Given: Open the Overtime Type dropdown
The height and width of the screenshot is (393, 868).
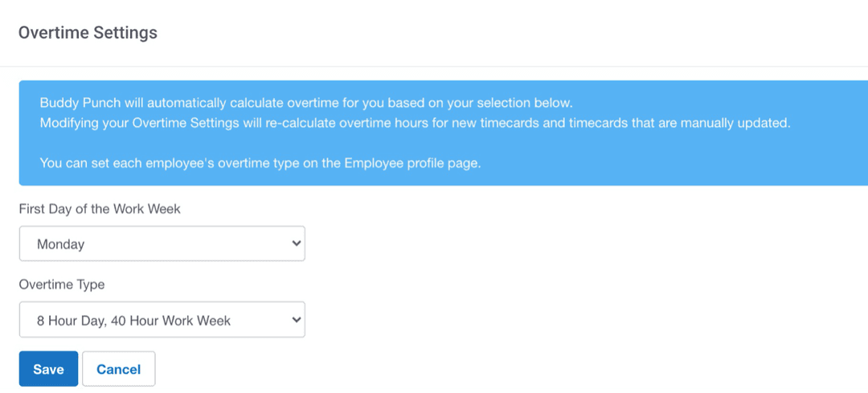Looking at the screenshot, I should coord(162,320).
